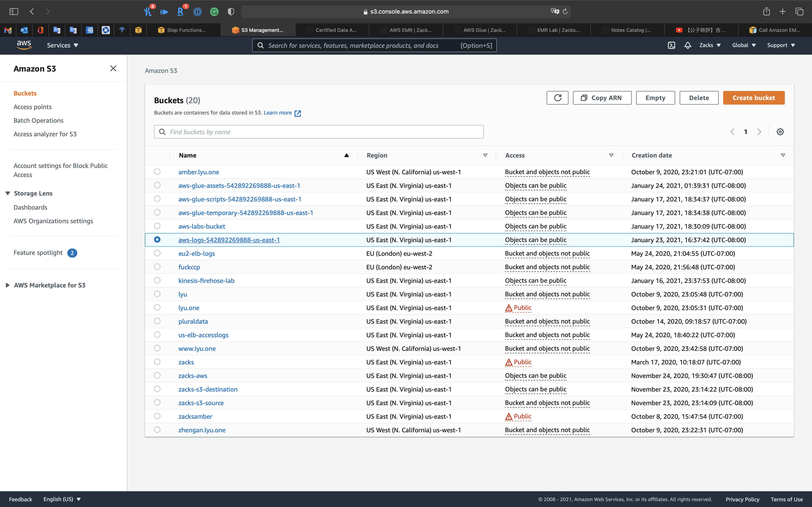Open Access points in sidebar

point(33,107)
